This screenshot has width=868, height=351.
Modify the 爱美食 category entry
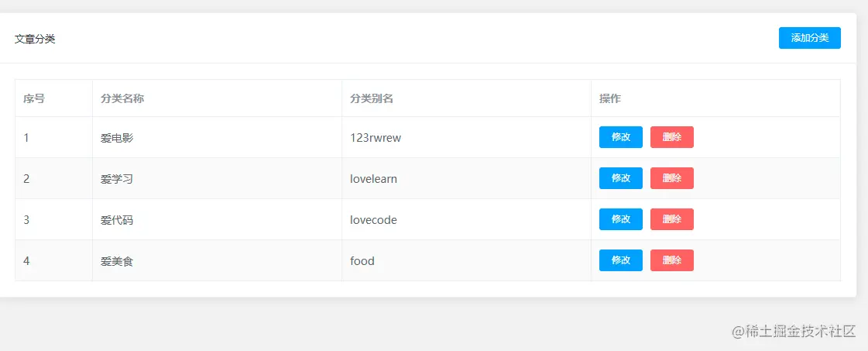pyautogui.click(x=620, y=260)
